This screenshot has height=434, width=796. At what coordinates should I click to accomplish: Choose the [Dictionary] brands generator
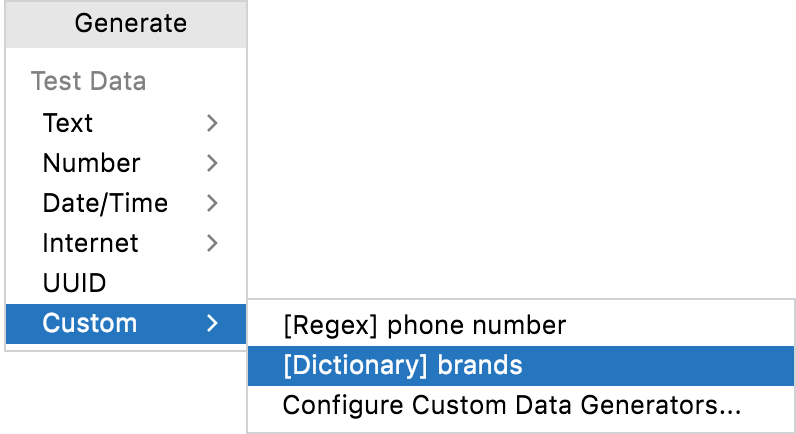(x=521, y=365)
